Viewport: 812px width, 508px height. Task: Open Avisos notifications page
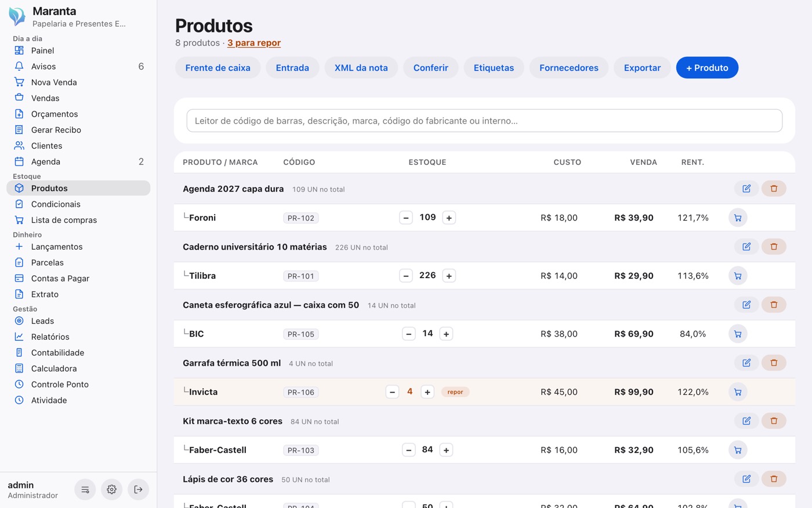click(78, 67)
